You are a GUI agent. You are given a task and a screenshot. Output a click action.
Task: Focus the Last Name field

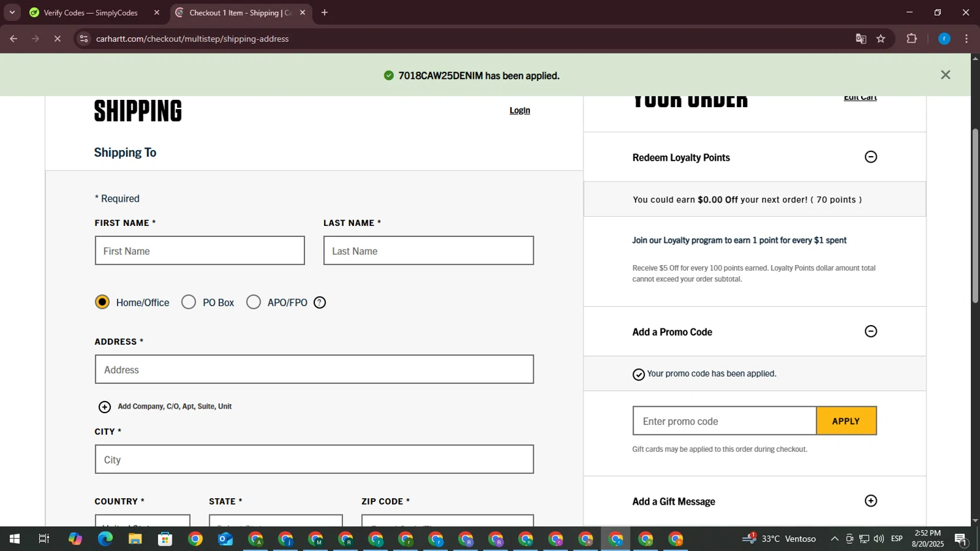pyautogui.click(x=429, y=251)
